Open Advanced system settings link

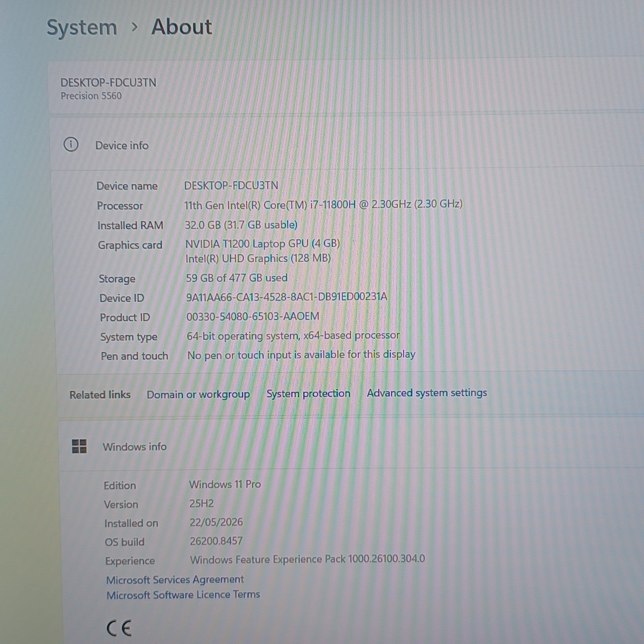pyautogui.click(x=427, y=393)
